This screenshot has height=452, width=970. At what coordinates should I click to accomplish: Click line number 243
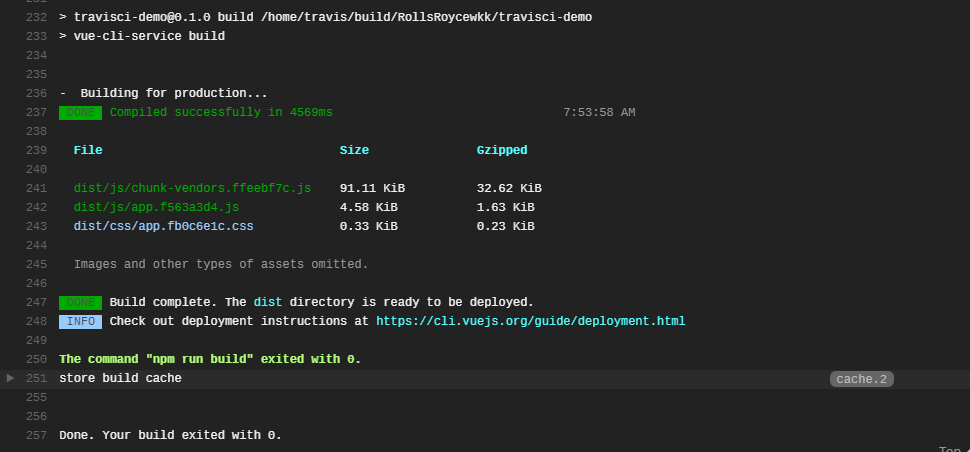[36, 226]
